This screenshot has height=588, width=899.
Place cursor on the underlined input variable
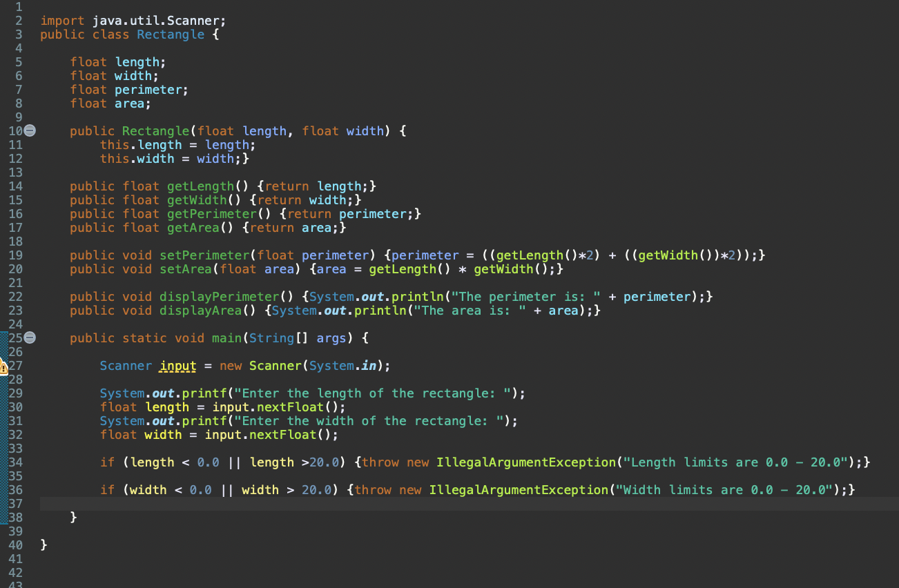pos(177,365)
